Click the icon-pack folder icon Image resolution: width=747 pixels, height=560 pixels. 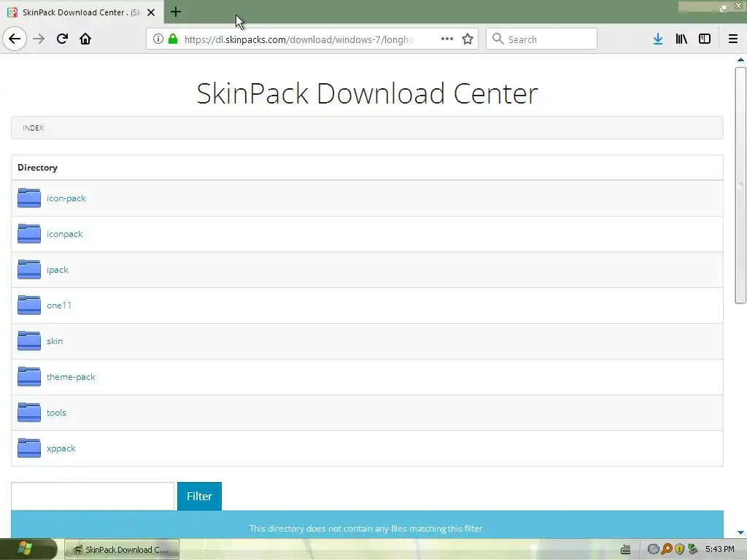pos(29,198)
